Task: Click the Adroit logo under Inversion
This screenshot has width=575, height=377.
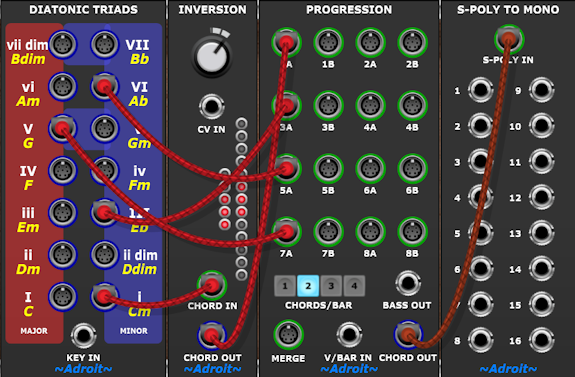Action: (x=213, y=369)
